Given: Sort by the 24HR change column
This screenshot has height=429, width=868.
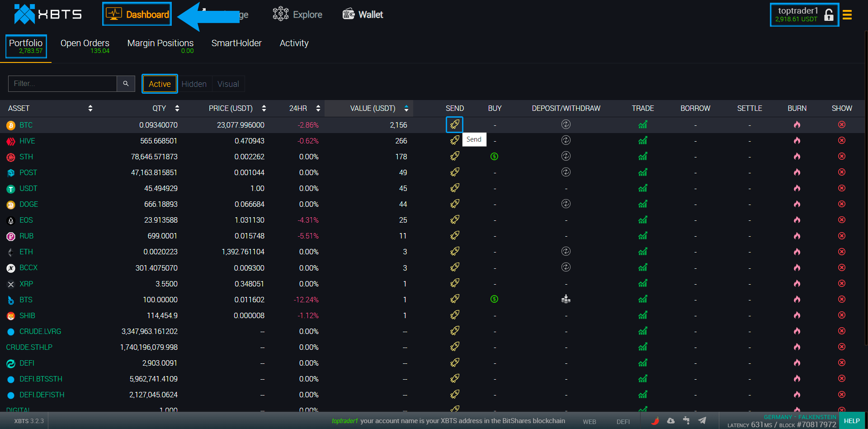Looking at the screenshot, I should [318, 108].
